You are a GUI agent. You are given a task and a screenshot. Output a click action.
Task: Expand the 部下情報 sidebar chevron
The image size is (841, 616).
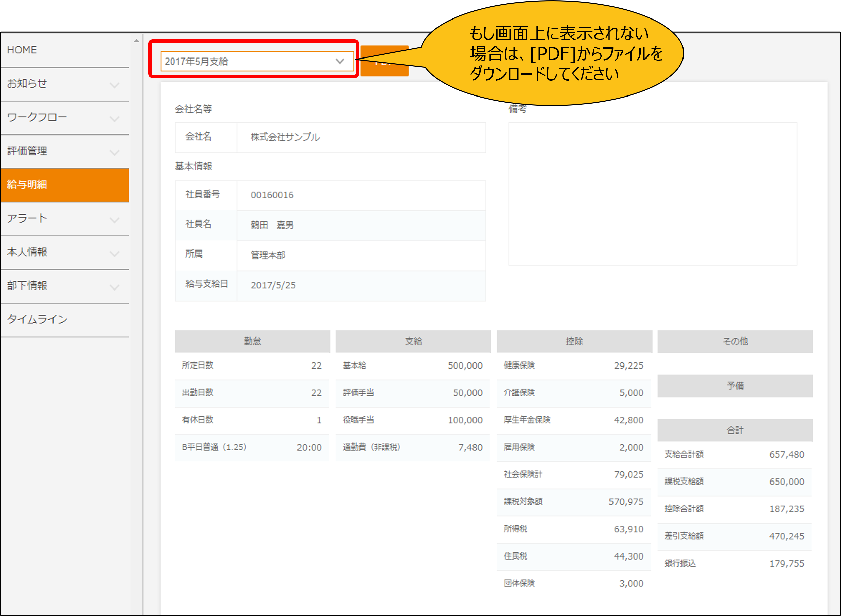coord(114,287)
